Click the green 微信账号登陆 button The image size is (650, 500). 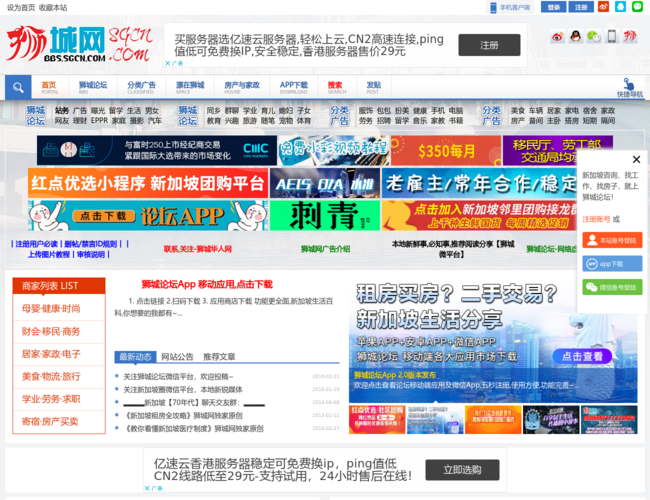tap(612, 287)
